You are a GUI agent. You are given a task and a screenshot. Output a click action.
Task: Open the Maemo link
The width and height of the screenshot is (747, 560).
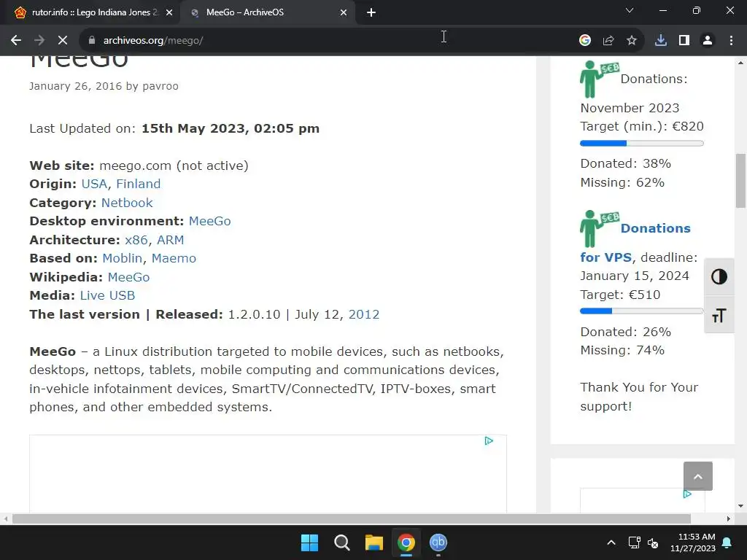174,259
